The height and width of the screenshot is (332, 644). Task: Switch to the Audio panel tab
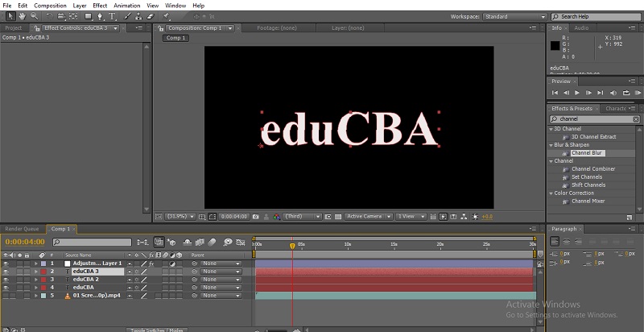point(581,28)
